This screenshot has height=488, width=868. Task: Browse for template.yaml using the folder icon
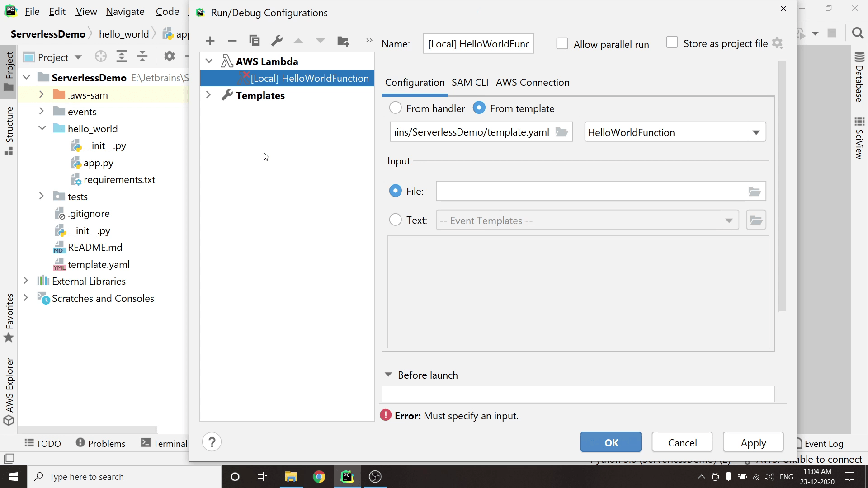pyautogui.click(x=561, y=132)
